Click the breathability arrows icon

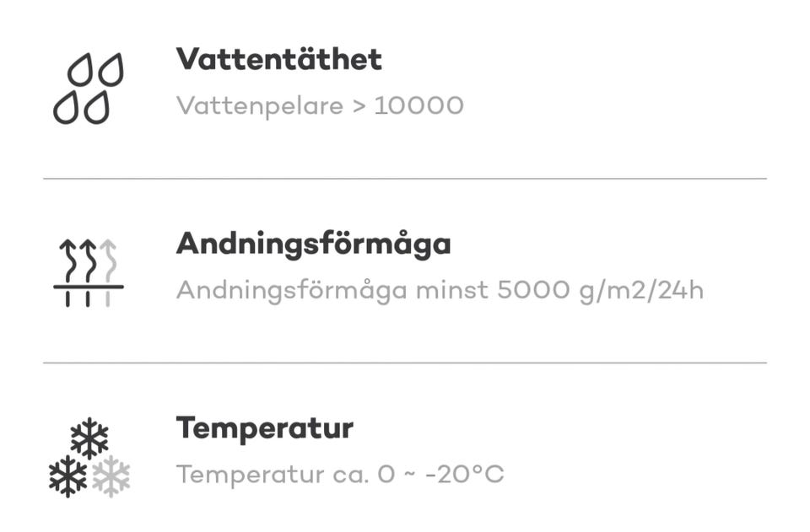89,273
